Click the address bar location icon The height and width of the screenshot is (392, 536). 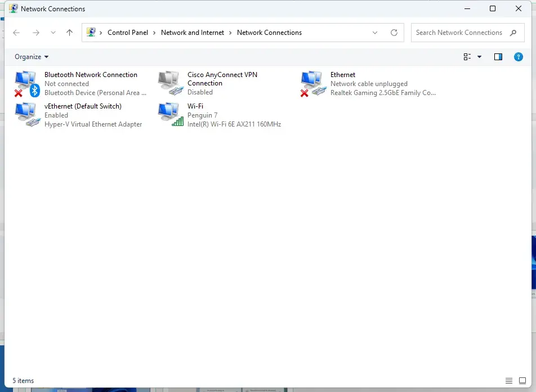coord(91,33)
